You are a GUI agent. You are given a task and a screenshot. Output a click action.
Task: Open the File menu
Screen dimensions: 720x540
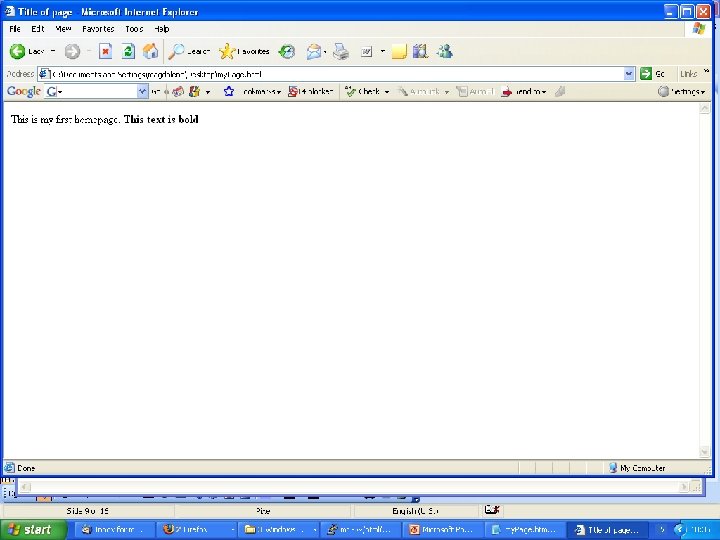tap(15, 29)
